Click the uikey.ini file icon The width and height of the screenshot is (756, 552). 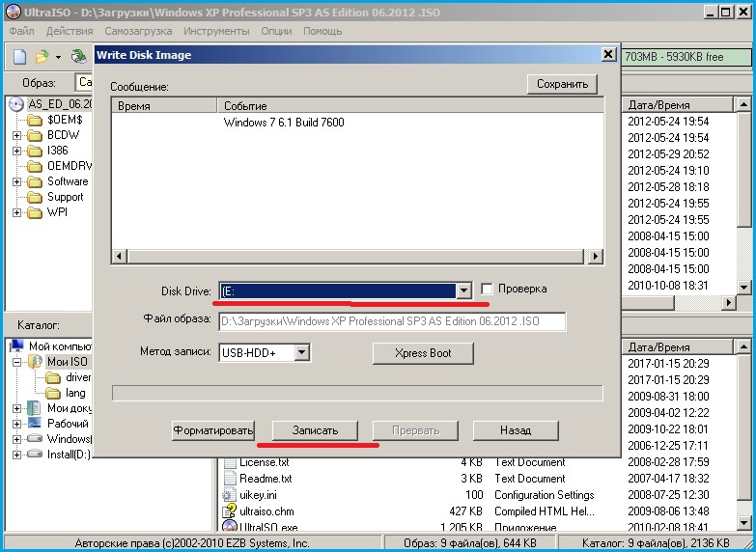click(x=230, y=495)
